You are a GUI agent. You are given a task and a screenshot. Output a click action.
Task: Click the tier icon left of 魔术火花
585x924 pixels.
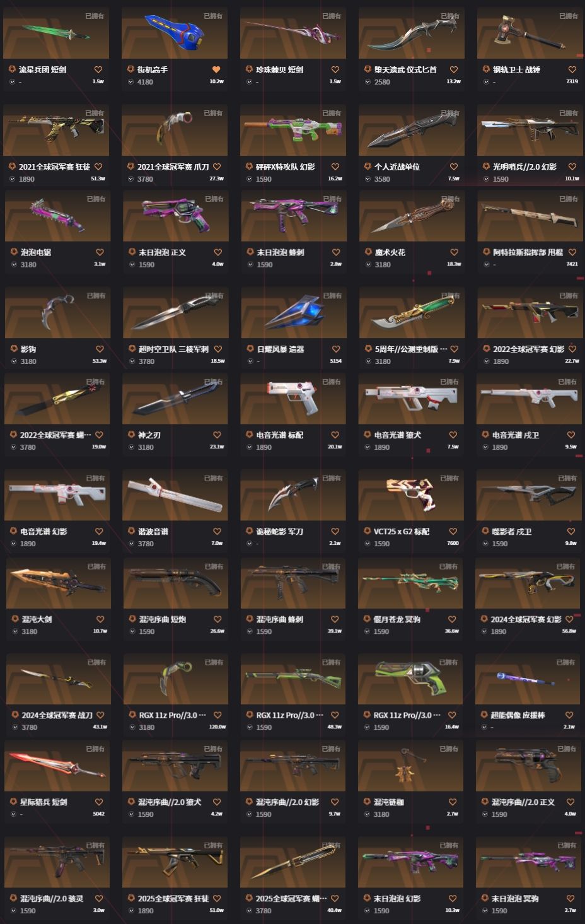pyautogui.click(x=369, y=252)
